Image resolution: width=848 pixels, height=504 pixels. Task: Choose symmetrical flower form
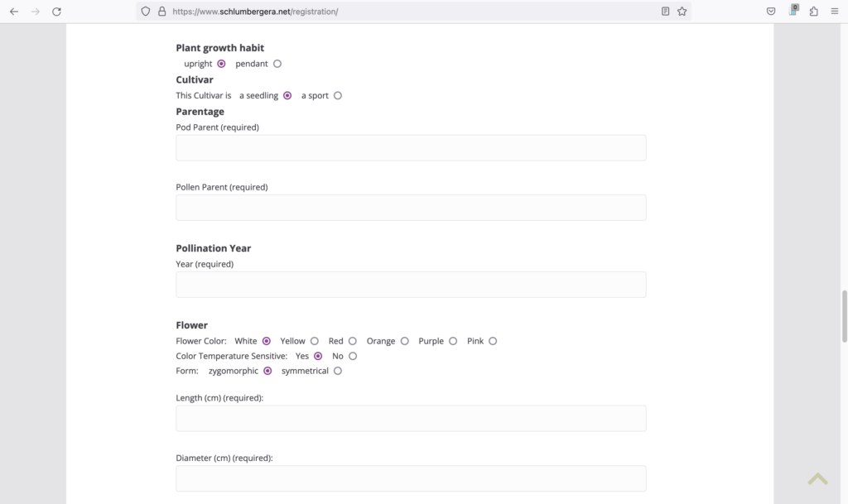coord(338,371)
